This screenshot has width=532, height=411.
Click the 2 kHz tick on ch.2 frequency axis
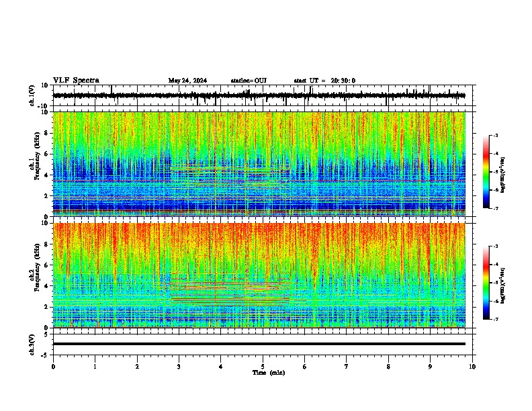pos(46,307)
